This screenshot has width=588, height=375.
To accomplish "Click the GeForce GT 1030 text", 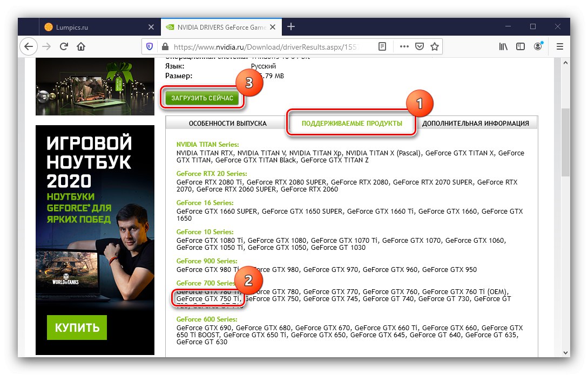I will click(338, 248).
